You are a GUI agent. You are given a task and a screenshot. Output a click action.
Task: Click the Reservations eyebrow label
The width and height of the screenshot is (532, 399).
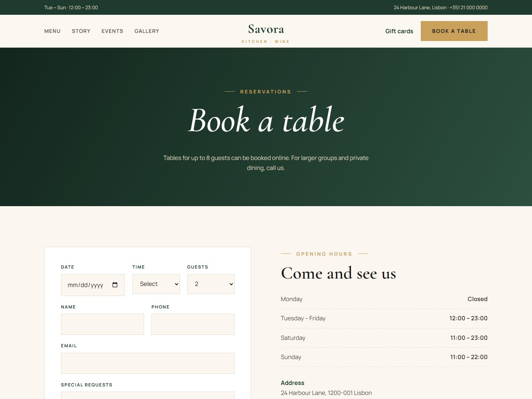tap(266, 92)
